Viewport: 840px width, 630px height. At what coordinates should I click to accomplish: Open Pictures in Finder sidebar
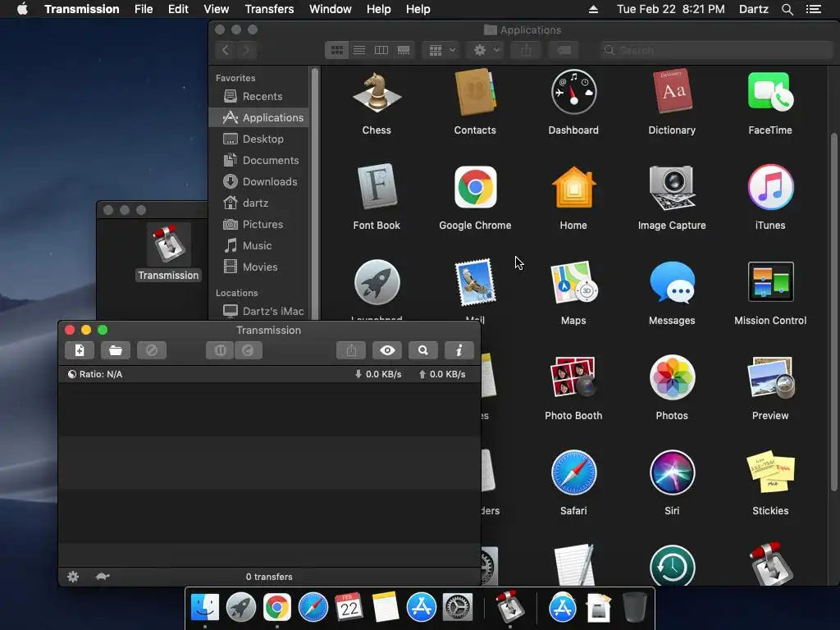pyautogui.click(x=258, y=225)
